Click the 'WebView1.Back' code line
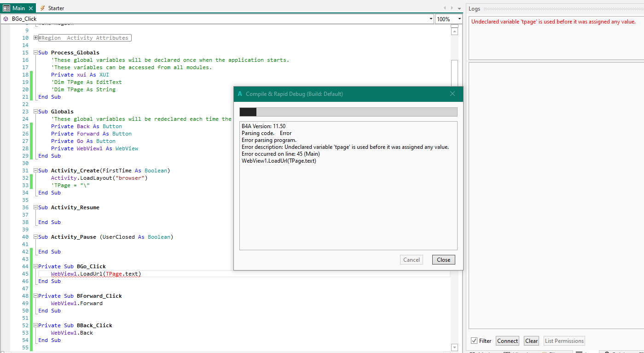This screenshot has height=353, width=644. (x=72, y=333)
